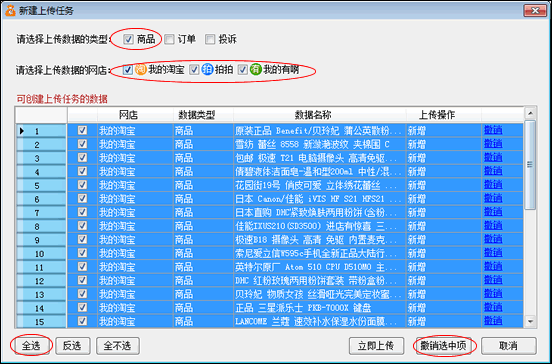Uncheck row 8 checkbox in table
Screen dimensions: 552x364
(82, 226)
